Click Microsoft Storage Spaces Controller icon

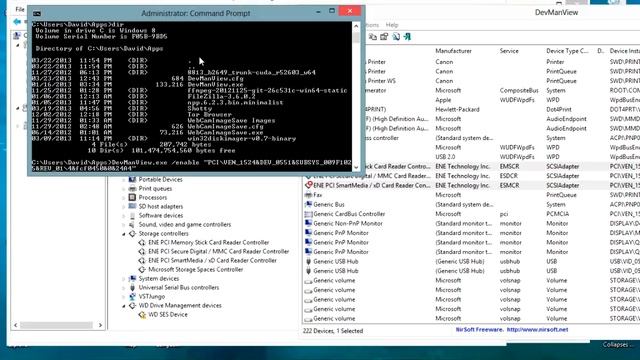[x=142, y=269]
